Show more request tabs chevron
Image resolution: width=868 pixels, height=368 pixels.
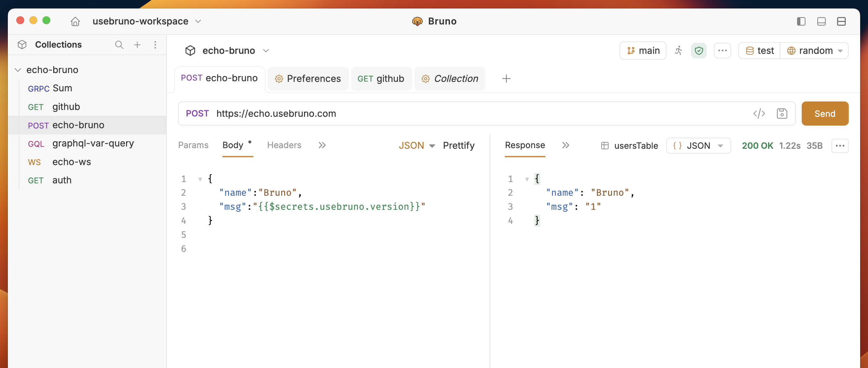[x=322, y=145]
